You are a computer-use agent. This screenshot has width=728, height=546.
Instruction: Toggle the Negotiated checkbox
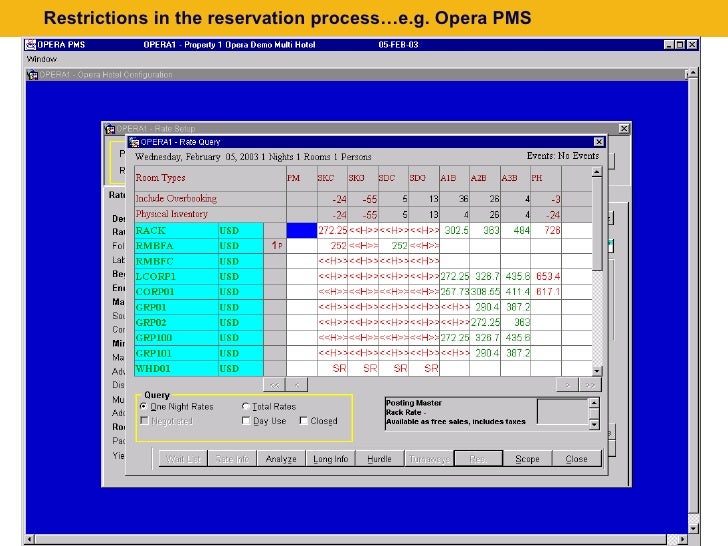(144, 421)
